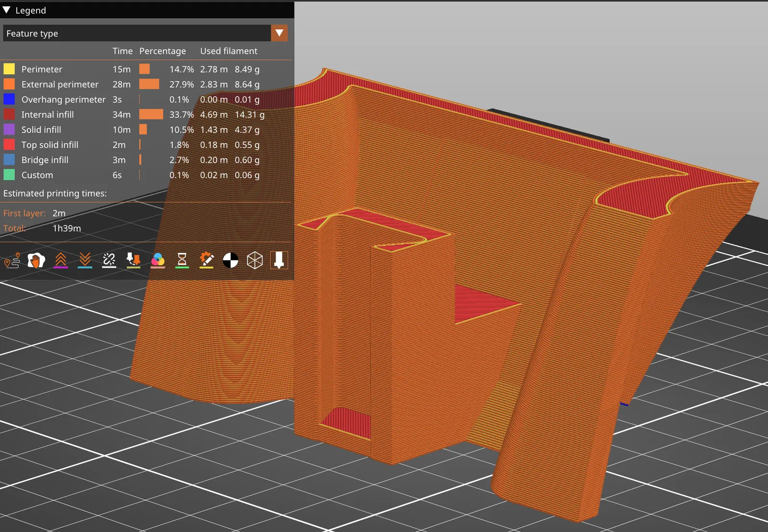Image resolution: width=768 pixels, height=532 pixels.
Task: Click the Used filament column header
Action: (229, 51)
